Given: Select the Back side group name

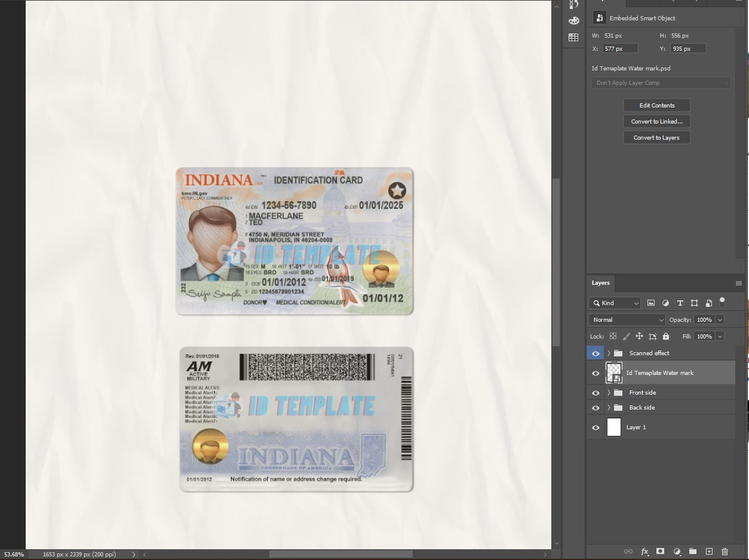Looking at the screenshot, I should tap(642, 408).
